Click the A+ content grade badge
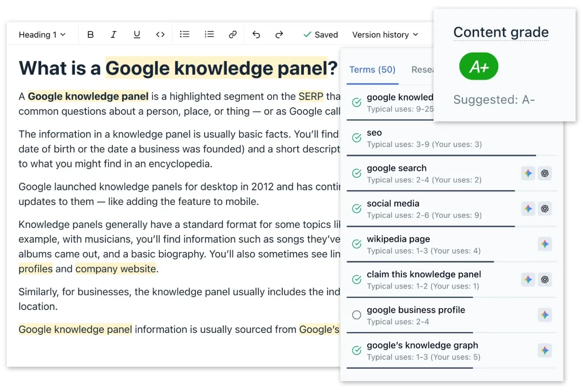This screenshot has height=392, width=583. click(478, 66)
